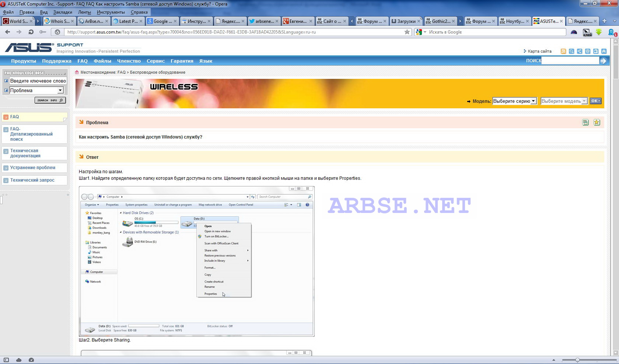Click the 'Карта сайта' link
The width and height of the screenshot is (619, 364).
(540, 51)
